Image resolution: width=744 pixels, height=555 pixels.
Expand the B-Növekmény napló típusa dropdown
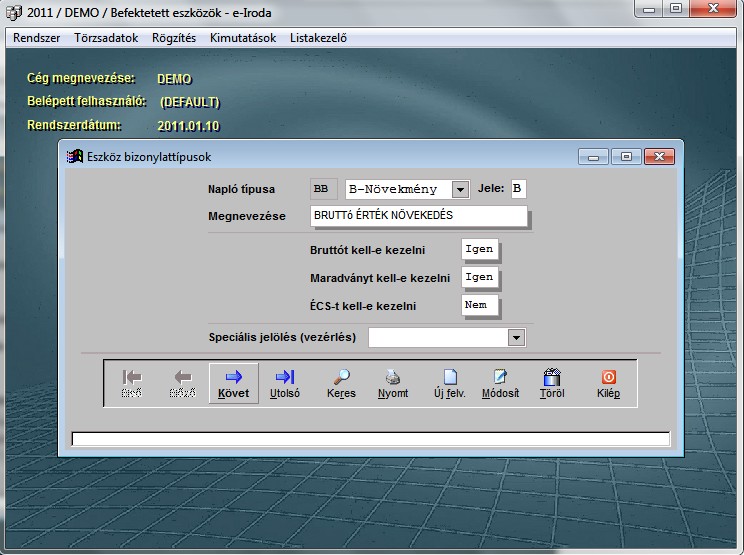click(x=459, y=189)
